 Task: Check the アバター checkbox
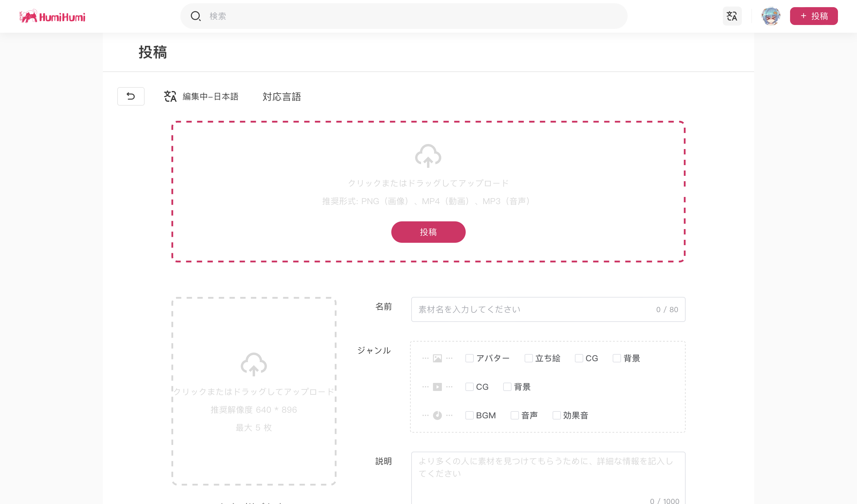click(469, 358)
